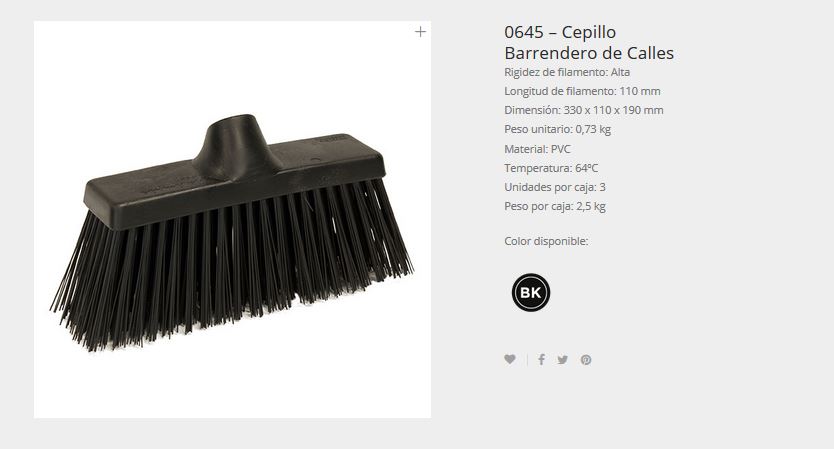Click the Unidades por caja: 3 text
The width and height of the screenshot is (834, 449).
[555, 187]
